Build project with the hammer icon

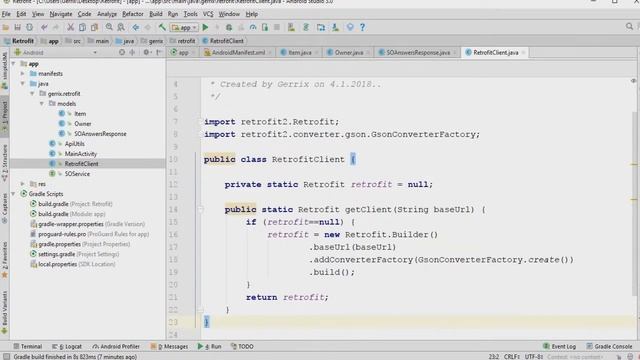(162, 27)
